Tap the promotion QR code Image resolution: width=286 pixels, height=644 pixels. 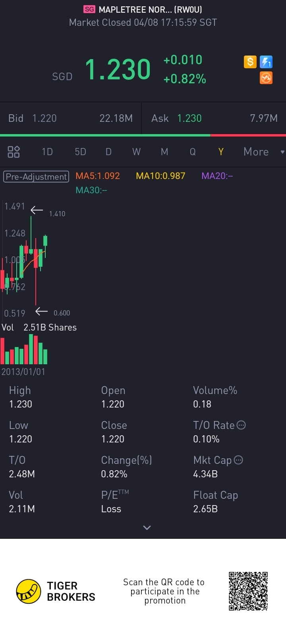(248, 591)
